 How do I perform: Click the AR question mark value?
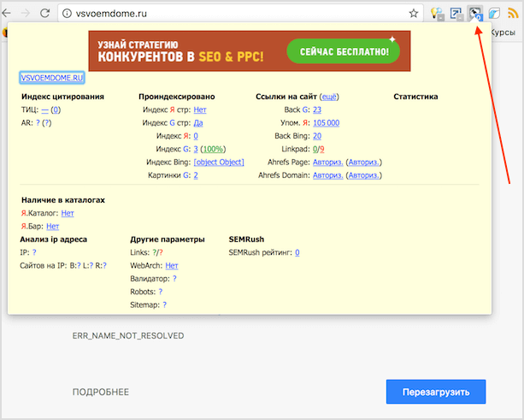tap(38, 123)
